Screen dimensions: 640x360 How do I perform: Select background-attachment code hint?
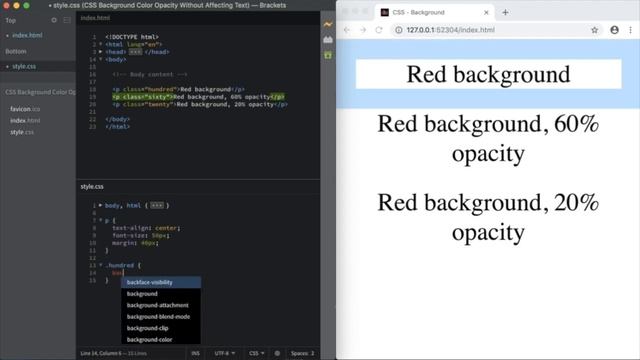[161, 305]
